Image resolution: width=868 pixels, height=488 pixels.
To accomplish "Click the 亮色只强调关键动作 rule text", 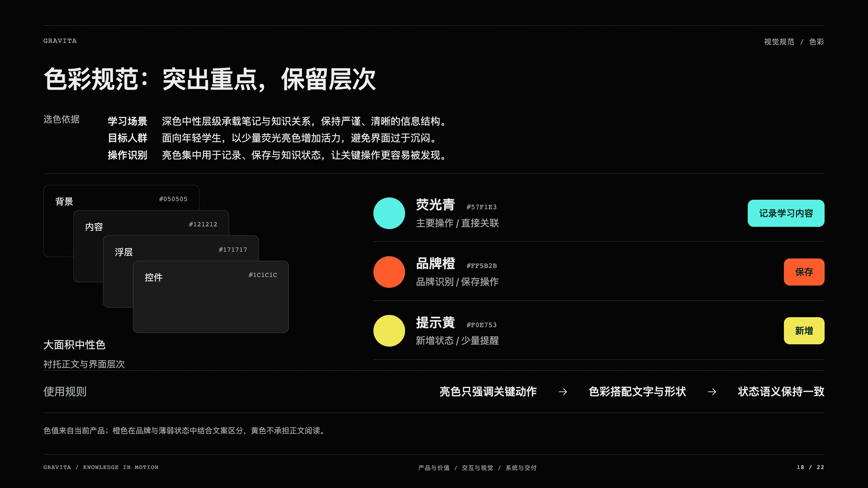I will (488, 392).
